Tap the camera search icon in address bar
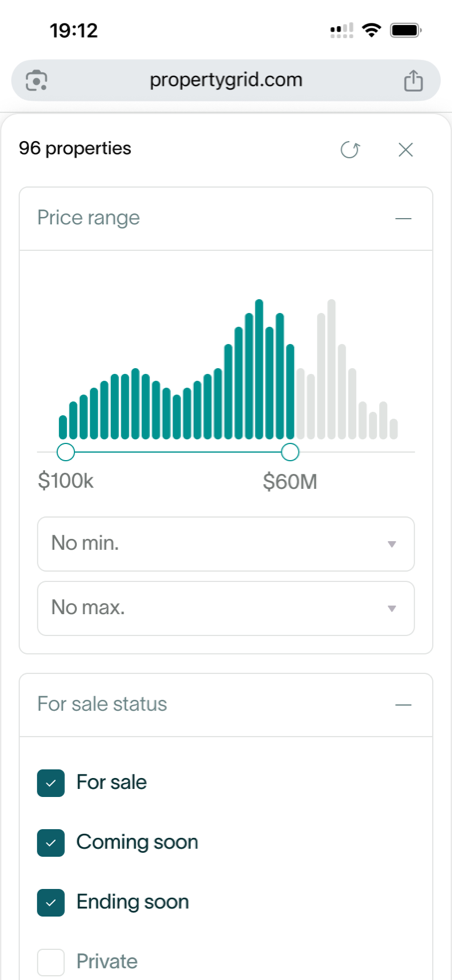This screenshot has width=452, height=980. tap(37, 81)
